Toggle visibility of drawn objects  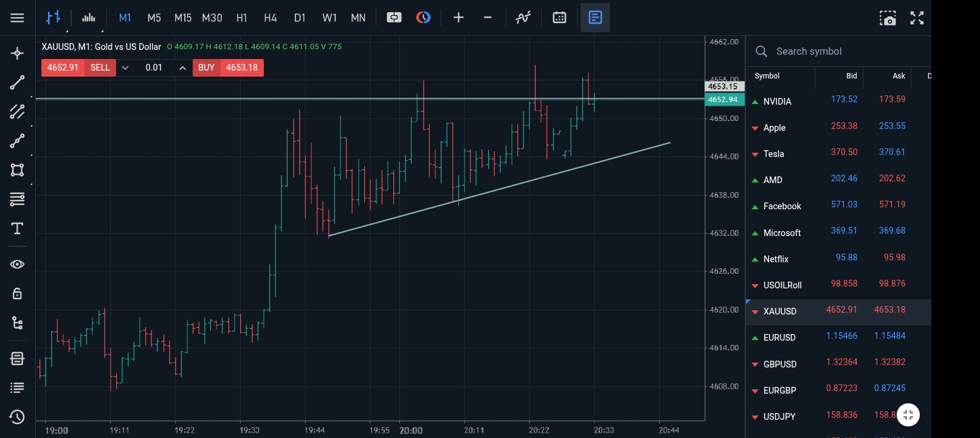(x=17, y=264)
